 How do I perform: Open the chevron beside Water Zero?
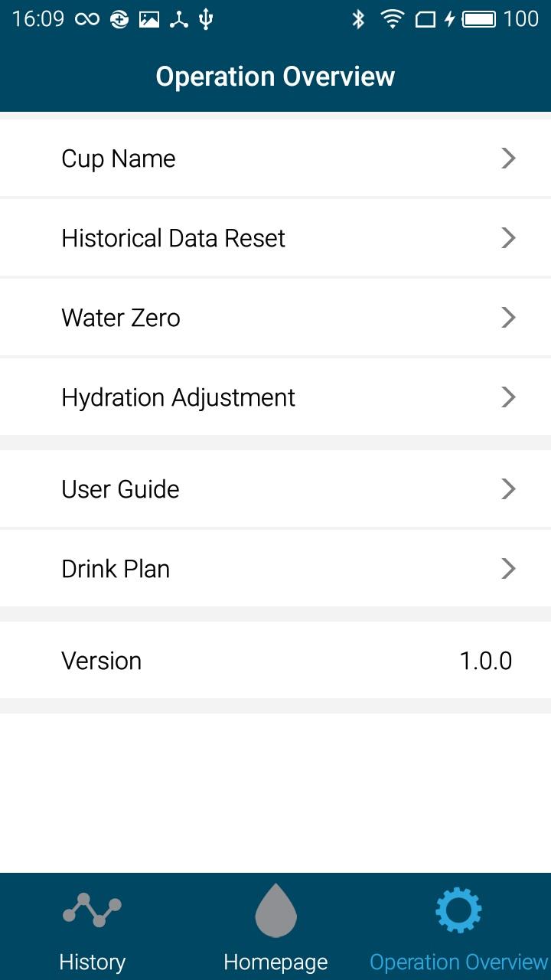508,318
